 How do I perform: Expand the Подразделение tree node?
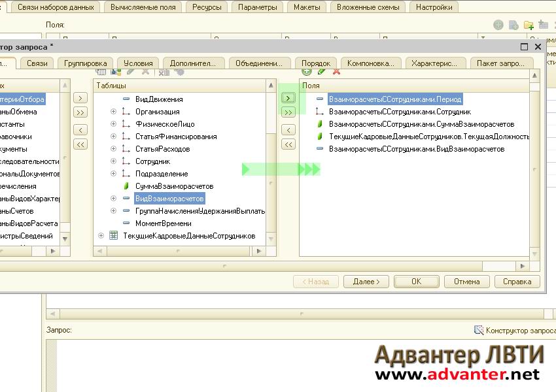(113, 174)
